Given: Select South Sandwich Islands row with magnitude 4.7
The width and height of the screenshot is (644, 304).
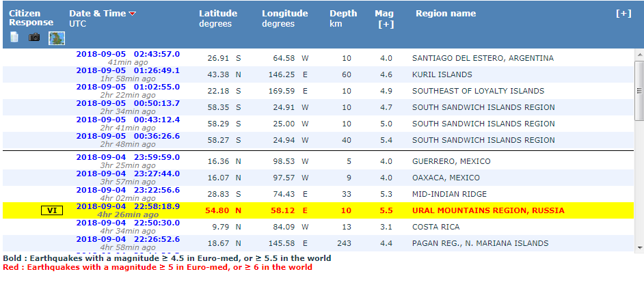Looking at the screenshot, I should tap(319, 107).
